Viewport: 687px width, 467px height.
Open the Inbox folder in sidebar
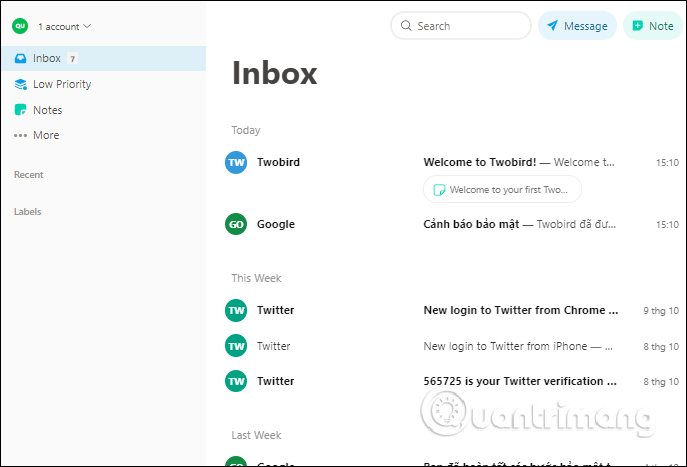click(103, 58)
